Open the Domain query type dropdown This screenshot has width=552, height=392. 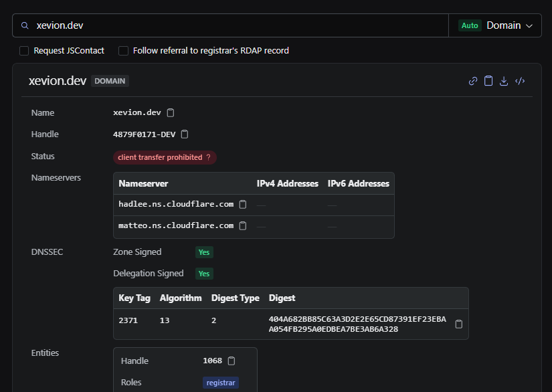pyautogui.click(x=510, y=25)
